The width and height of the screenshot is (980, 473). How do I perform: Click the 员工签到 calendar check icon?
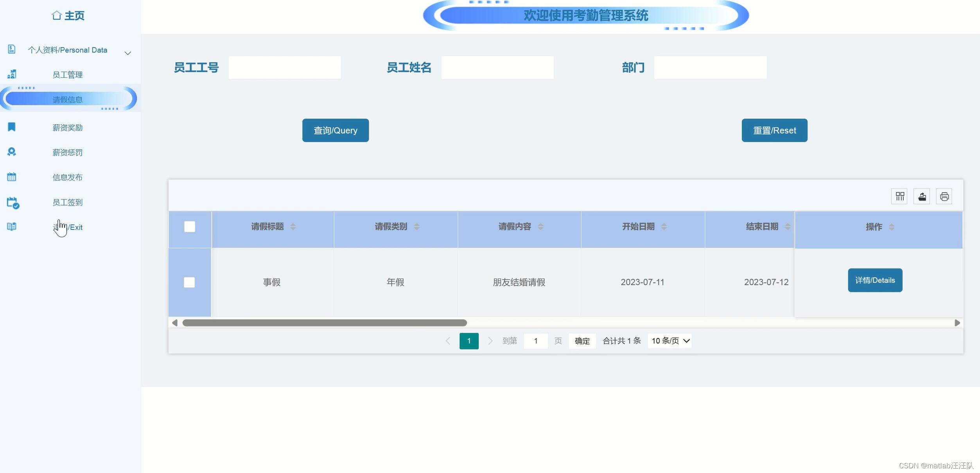click(x=13, y=202)
